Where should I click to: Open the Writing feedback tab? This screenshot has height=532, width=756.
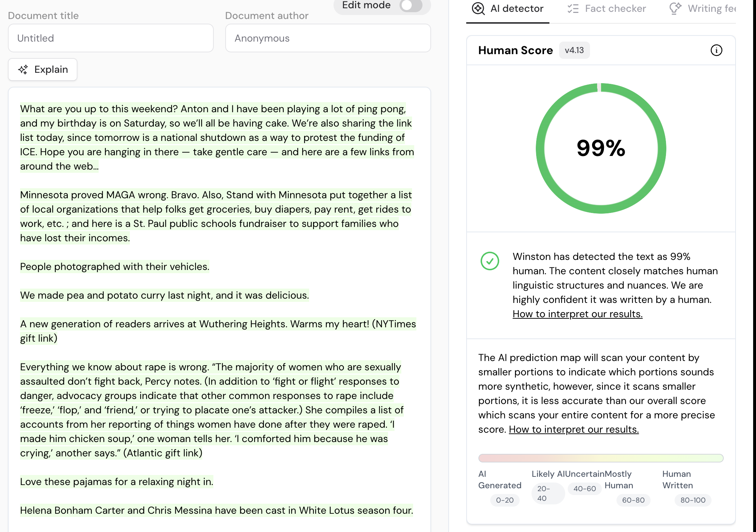pos(712,9)
